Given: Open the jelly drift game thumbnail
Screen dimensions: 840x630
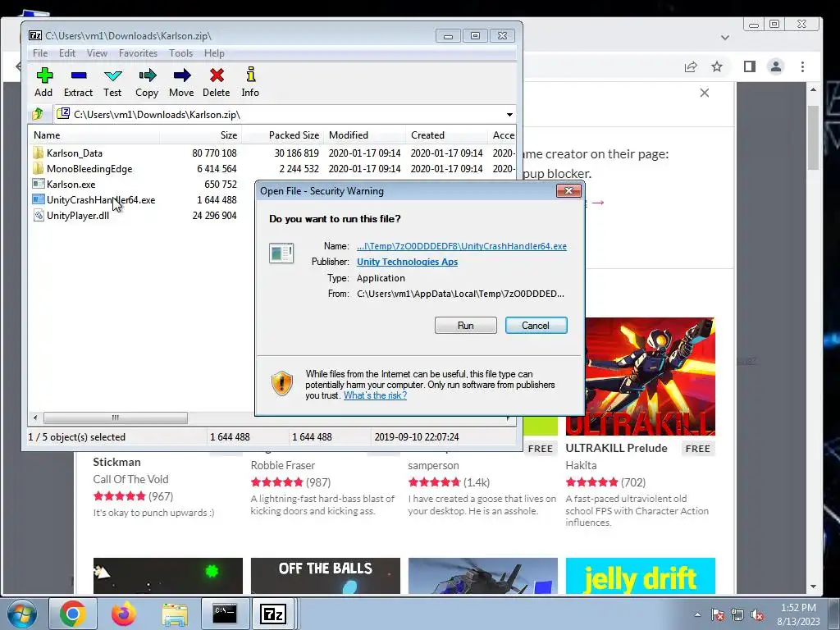Looking at the screenshot, I should click(x=641, y=576).
